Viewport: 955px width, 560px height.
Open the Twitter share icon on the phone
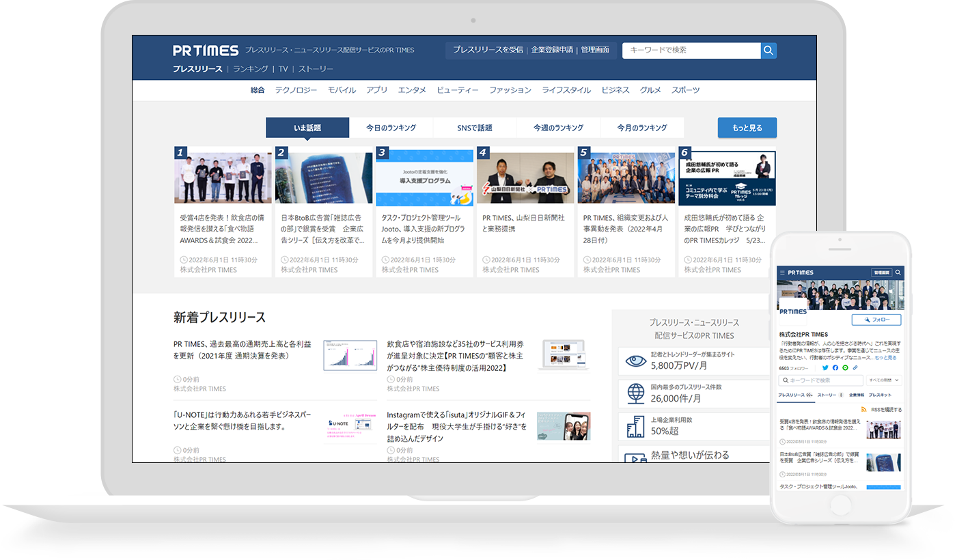tap(825, 368)
